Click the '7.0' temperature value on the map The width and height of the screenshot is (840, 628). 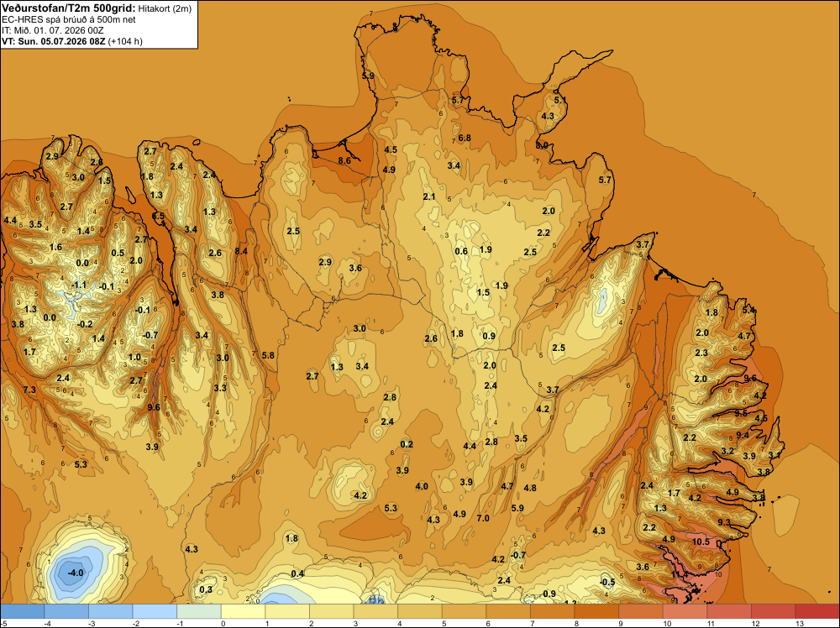pyautogui.click(x=483, y=518)
